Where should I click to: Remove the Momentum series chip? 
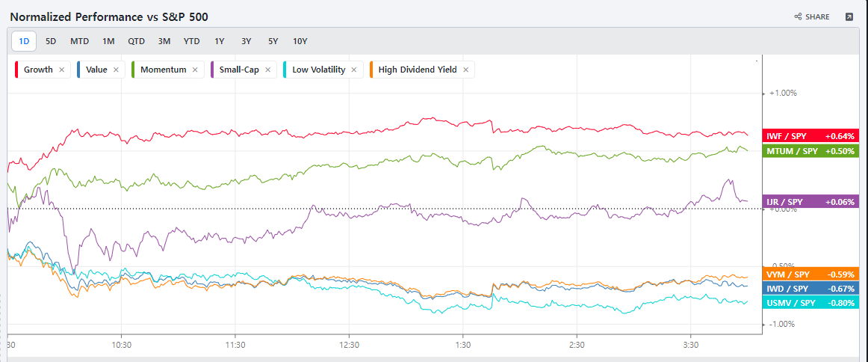pyautogui.click(x=195, y=70)
